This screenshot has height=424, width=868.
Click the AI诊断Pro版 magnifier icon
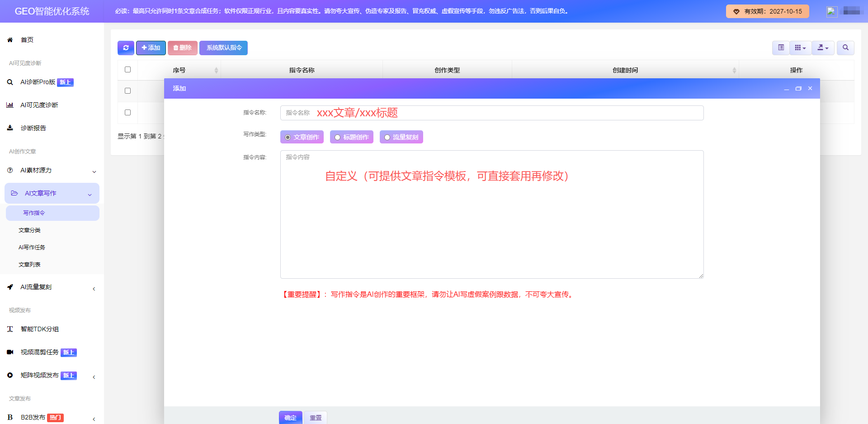[10, 82]
